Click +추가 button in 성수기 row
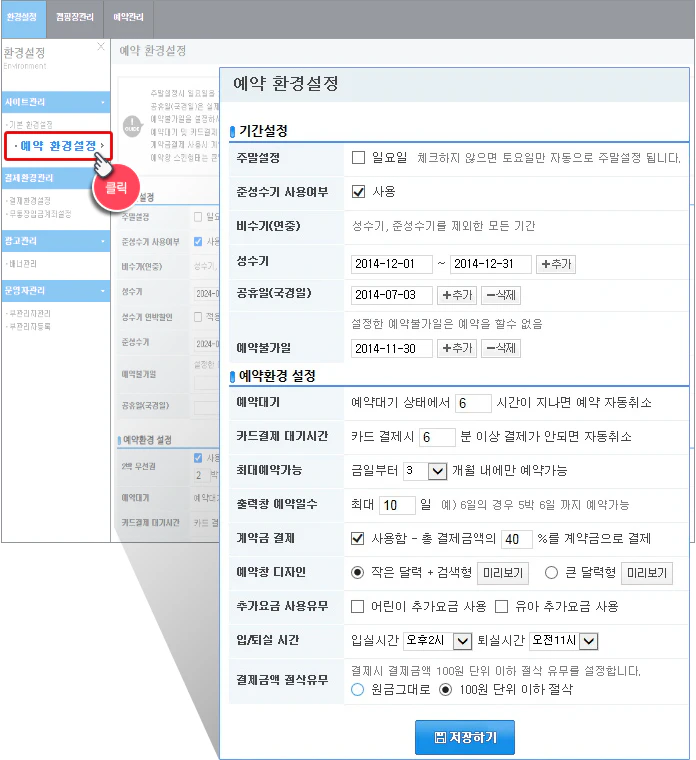Viewport: 696px width, 760px height. [x=555, y=264]
